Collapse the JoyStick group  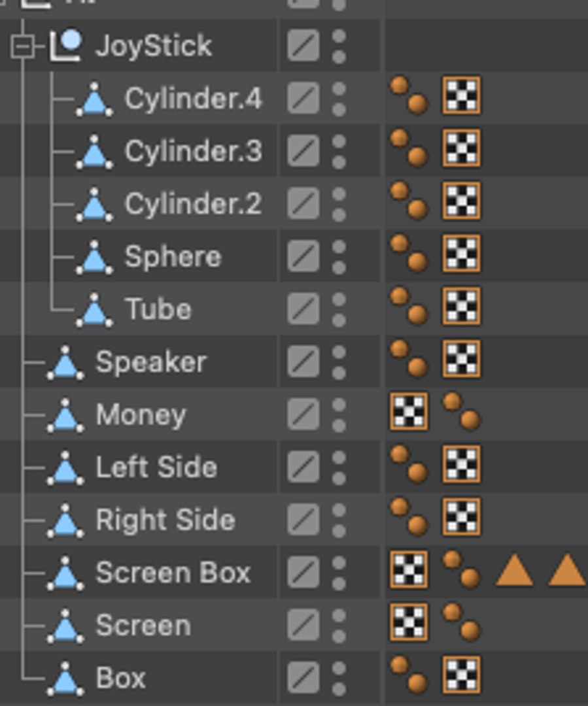pos(22,47)
